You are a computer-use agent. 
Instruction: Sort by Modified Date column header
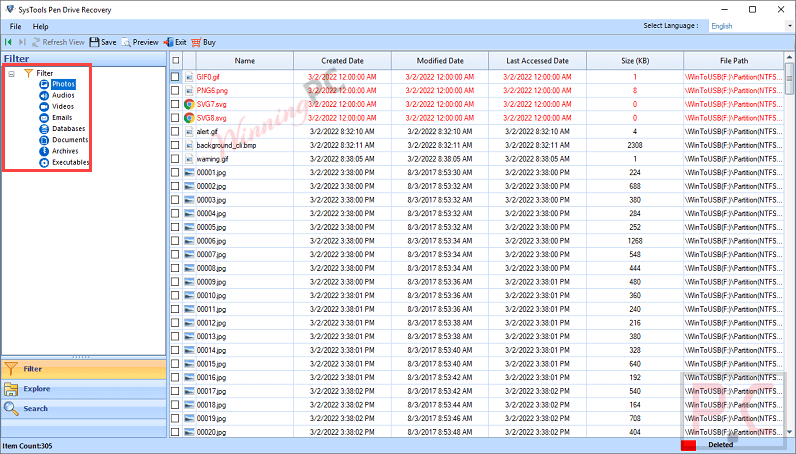pyautogui.click(x=440, y=60)
